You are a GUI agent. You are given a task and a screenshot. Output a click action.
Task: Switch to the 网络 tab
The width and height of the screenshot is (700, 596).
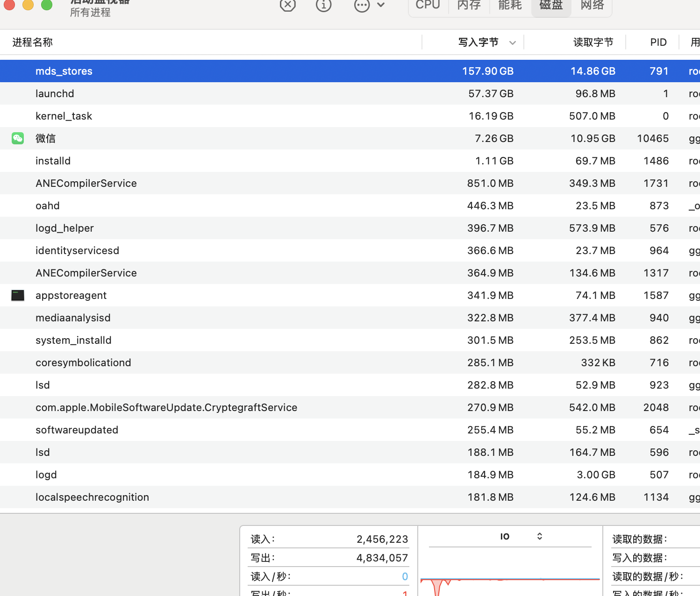pos(593,5)
